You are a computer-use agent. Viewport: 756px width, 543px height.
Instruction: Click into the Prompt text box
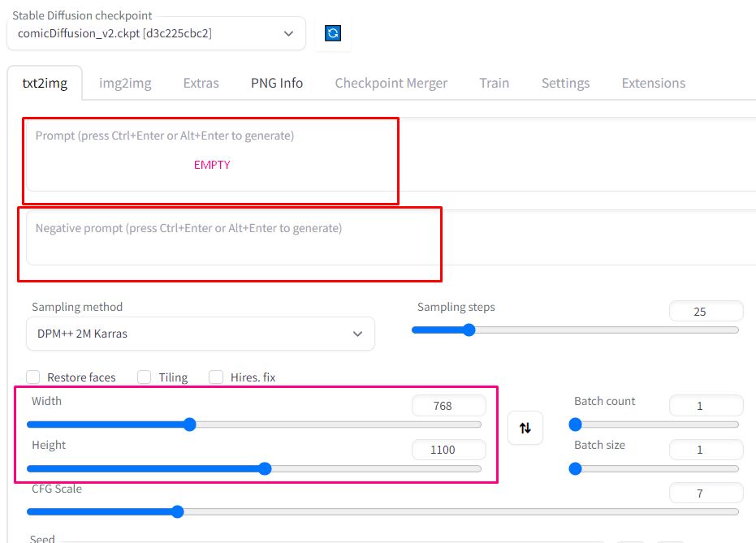[391, 155]
